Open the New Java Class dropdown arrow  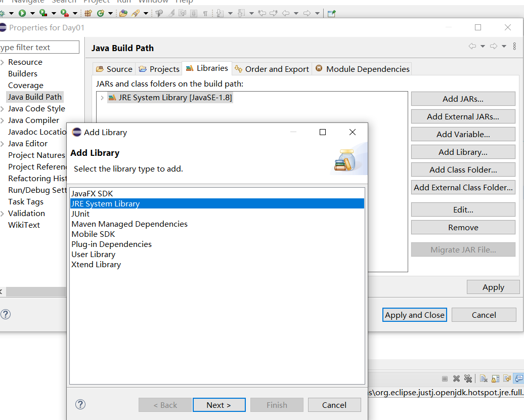(110, 14)
